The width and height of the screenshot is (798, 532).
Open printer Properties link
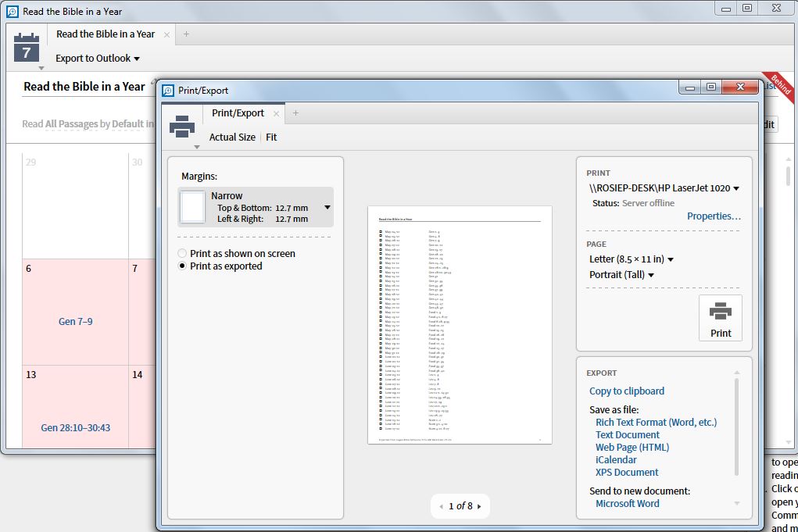tap(714, 216)
